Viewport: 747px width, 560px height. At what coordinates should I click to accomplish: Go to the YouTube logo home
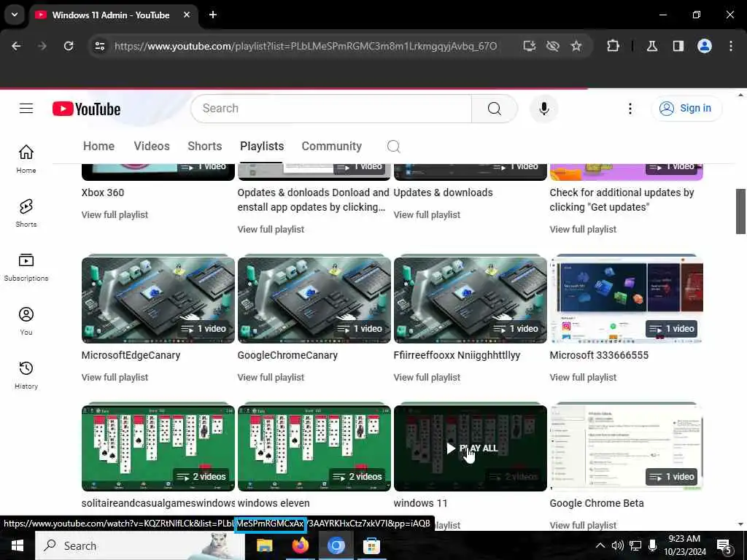86,109
